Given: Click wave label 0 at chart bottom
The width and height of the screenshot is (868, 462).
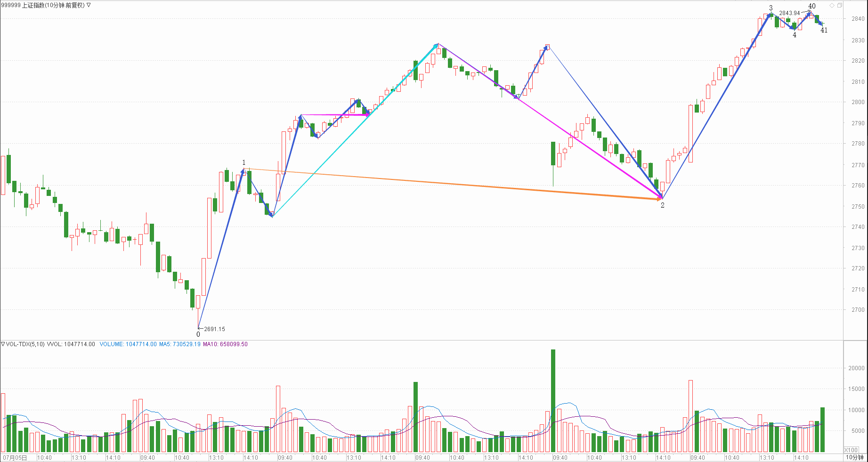Looking at the screenshot, I should click(198, 334).
